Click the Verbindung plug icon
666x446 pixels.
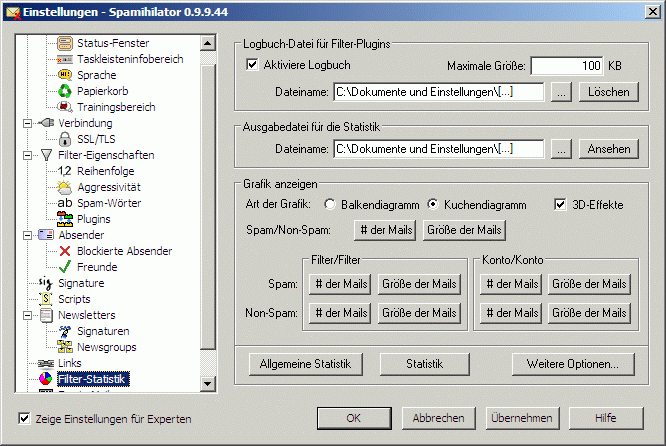46,123
